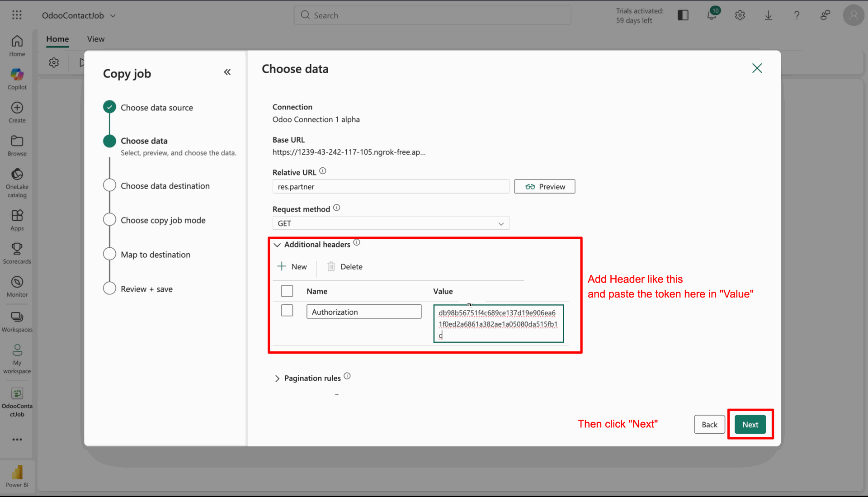Click the Next button

[x=750, y=424]
